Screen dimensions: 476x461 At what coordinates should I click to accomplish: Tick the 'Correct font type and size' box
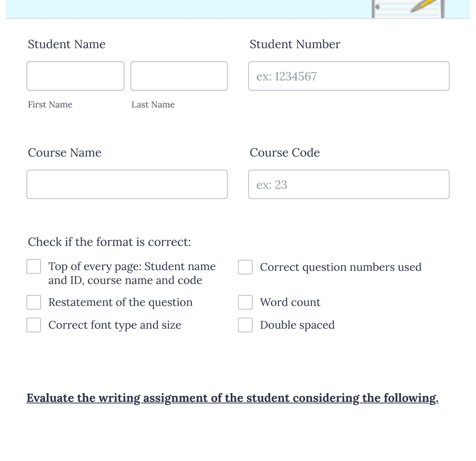[33, 325]
